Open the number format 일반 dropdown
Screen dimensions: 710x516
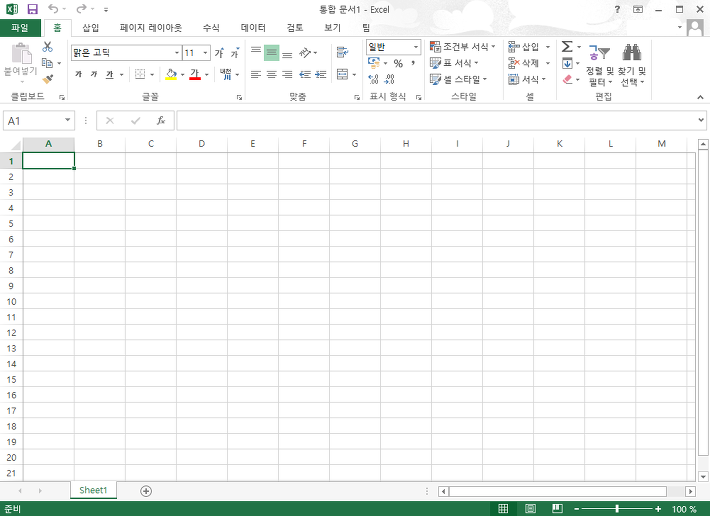[x=416, y=47]
